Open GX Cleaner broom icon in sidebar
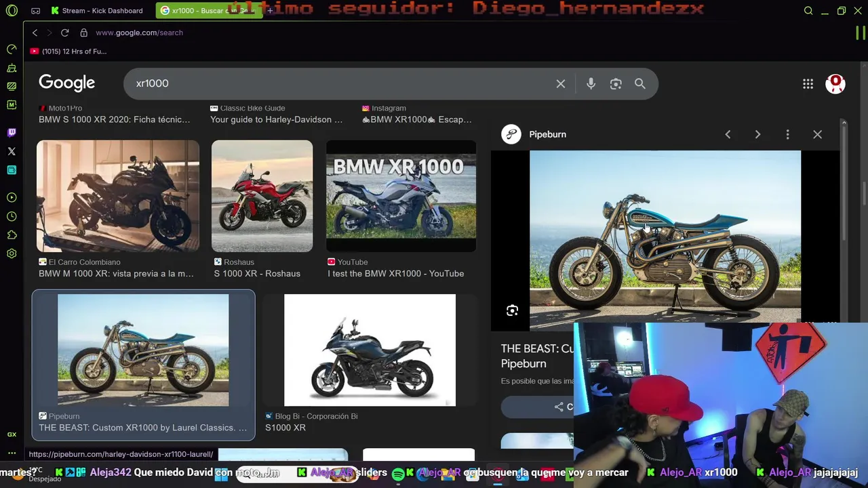 pyautogui.click(x=12, y=68)
